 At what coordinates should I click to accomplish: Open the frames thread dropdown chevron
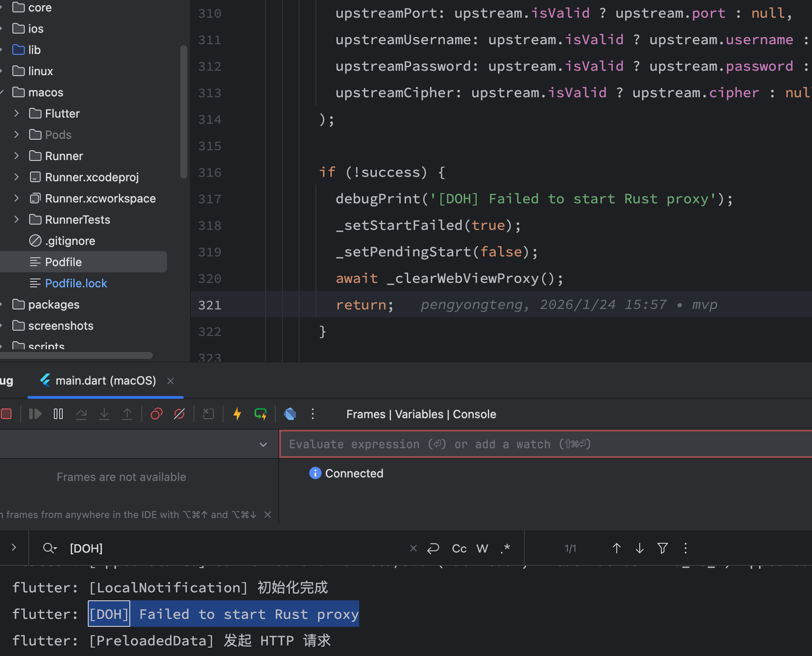263,444
